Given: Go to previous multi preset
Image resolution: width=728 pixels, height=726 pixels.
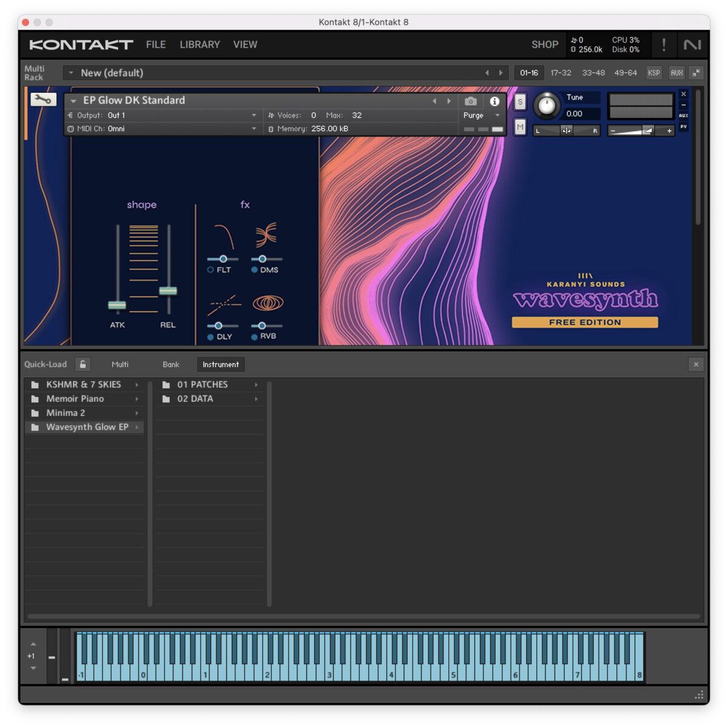Looking at the screenshot, I should (x=487, y=73).
